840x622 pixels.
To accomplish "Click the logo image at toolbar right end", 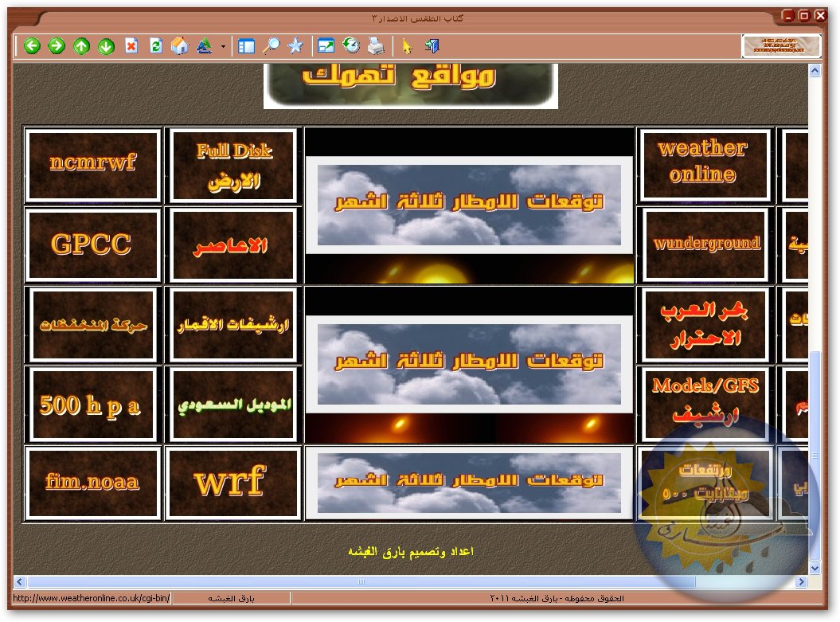I will tap(781, 45).
